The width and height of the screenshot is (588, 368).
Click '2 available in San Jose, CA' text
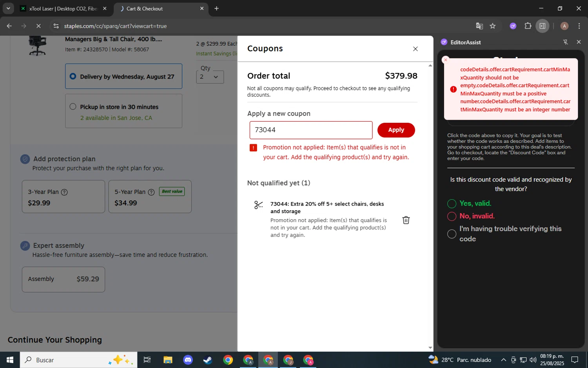(x=116, y=118)
